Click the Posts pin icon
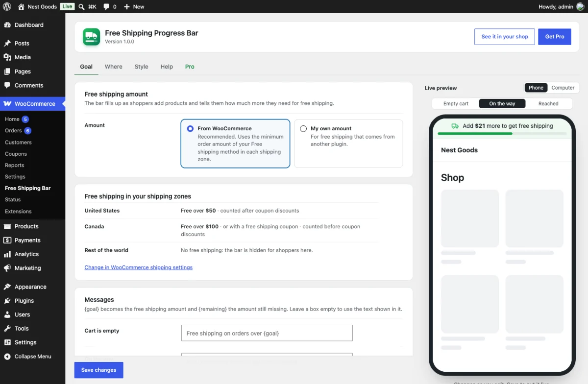Screen dimensions: 588x384 point(7,44)
